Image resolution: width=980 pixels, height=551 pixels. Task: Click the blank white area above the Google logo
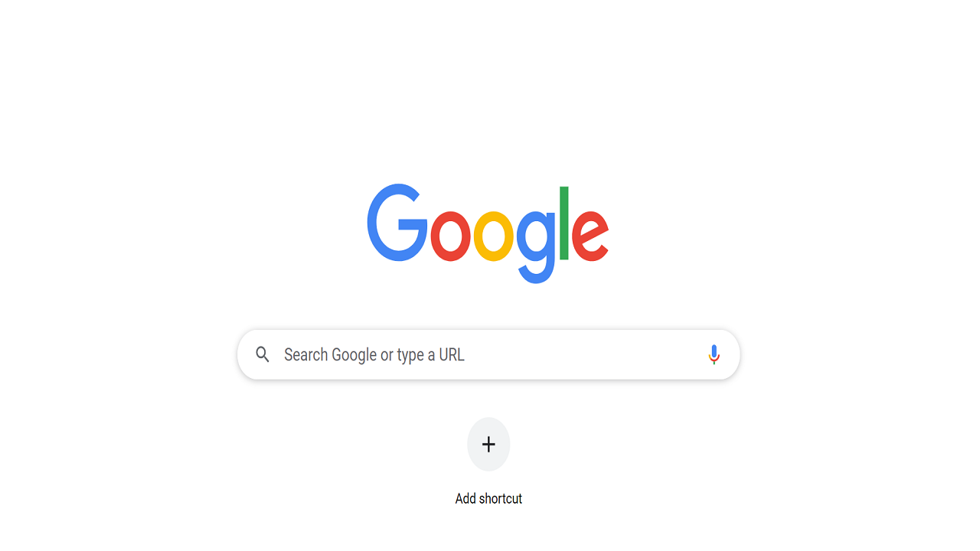pos(488,92)
